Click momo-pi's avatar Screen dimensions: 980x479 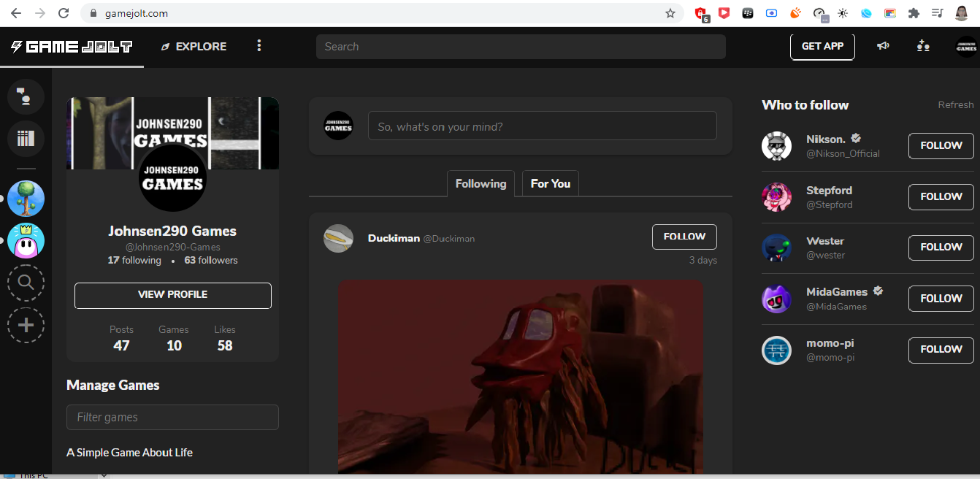coord(776,350)
